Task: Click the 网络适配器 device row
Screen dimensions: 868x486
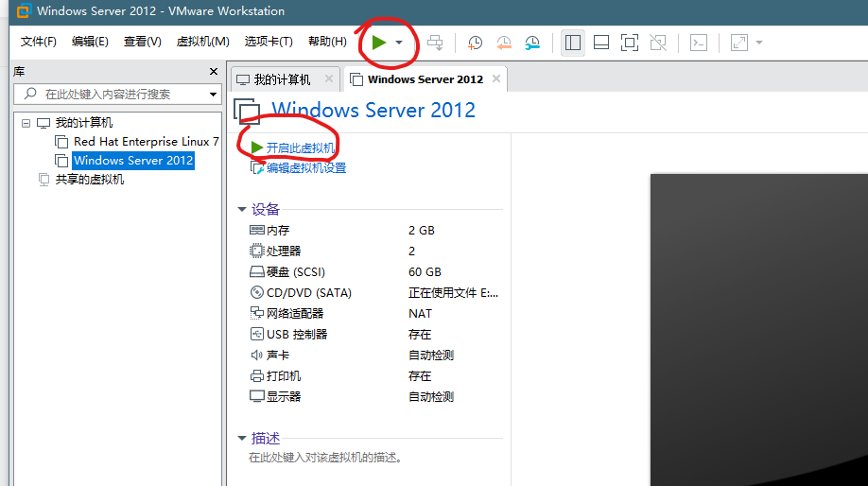Action: click(374, 314)
